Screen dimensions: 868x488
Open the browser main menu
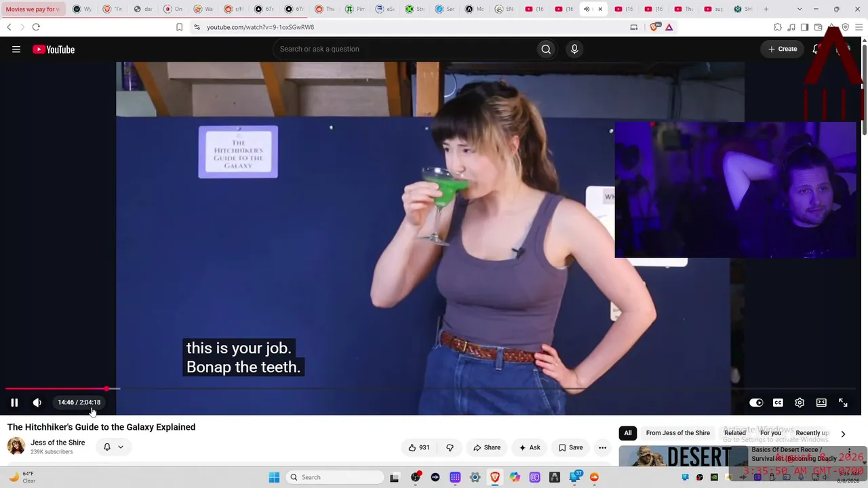point(859,27)
